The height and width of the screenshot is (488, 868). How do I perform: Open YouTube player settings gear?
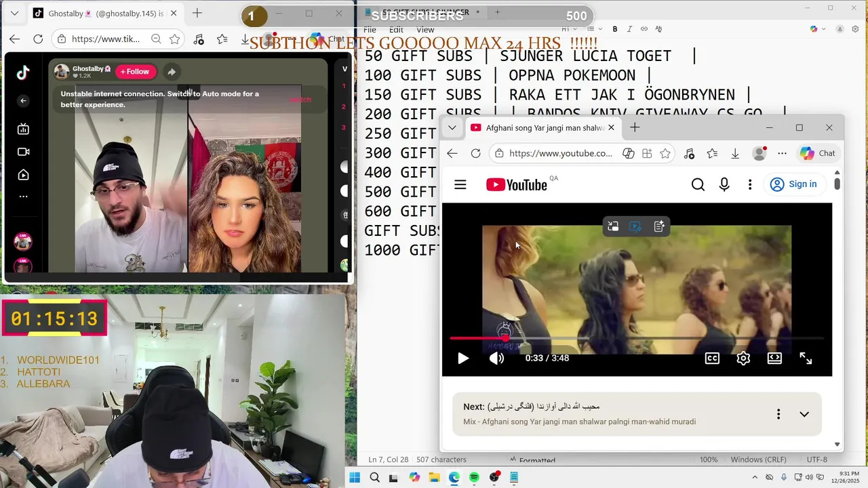pyautogui.click(x=743, y=359)
